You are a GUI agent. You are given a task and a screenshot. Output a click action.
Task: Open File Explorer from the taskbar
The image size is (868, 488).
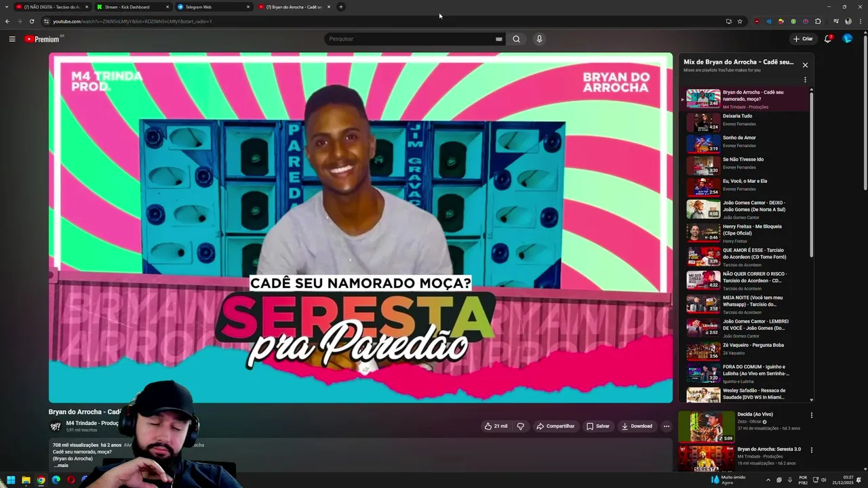pos(26,480)
